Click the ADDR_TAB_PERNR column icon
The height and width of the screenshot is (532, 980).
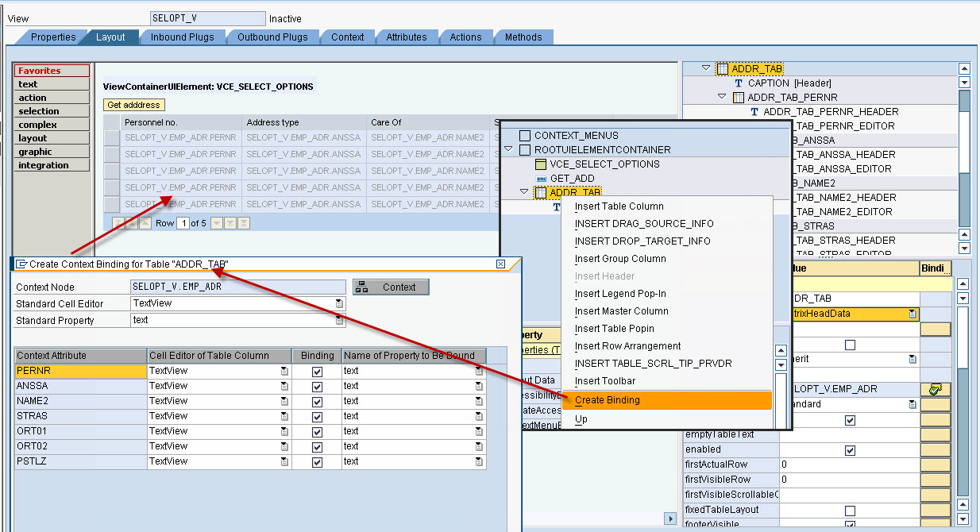click(739, 98)
